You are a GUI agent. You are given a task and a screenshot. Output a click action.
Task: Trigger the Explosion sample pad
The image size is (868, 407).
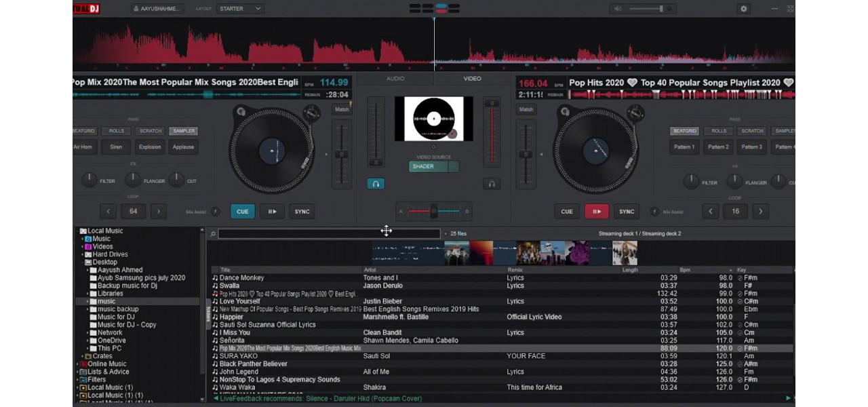pos(150,147)
